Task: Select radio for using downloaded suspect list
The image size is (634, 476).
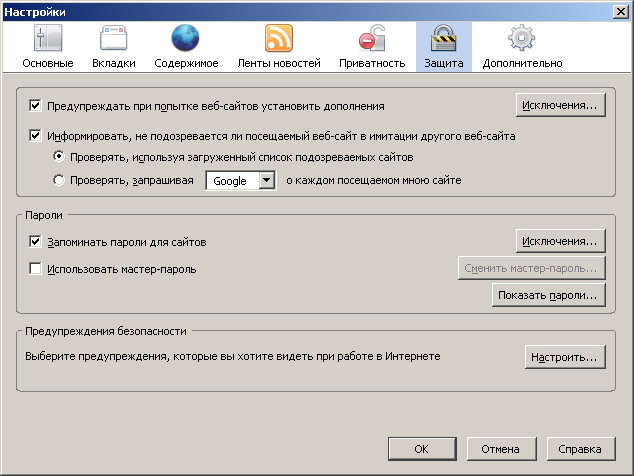Action: point(59,157)
